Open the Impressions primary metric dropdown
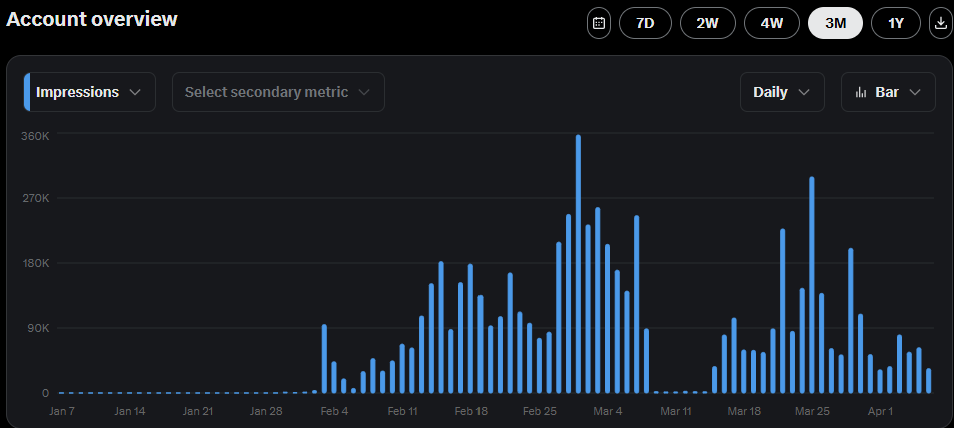This screenshot has height=428, width=954. coord(89,92)
